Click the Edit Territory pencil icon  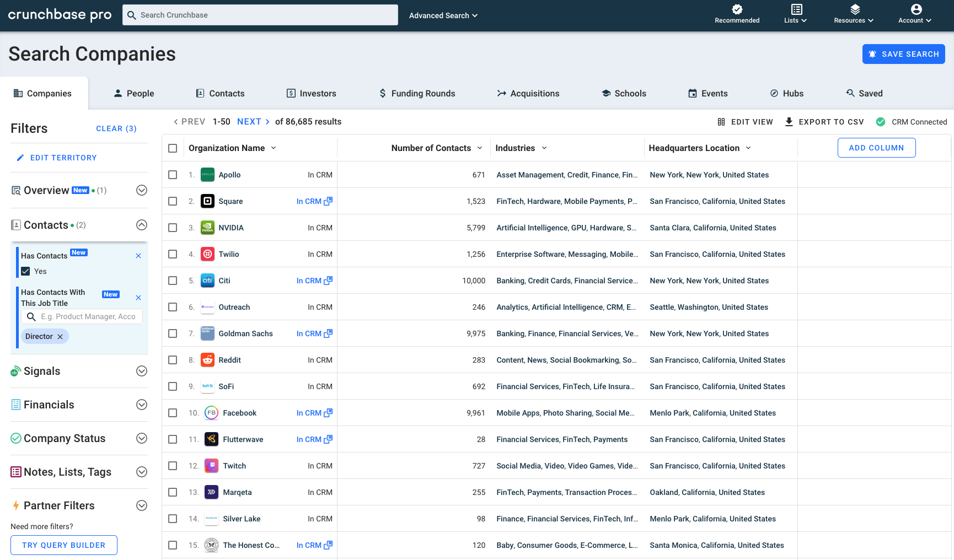pos(20,158)
